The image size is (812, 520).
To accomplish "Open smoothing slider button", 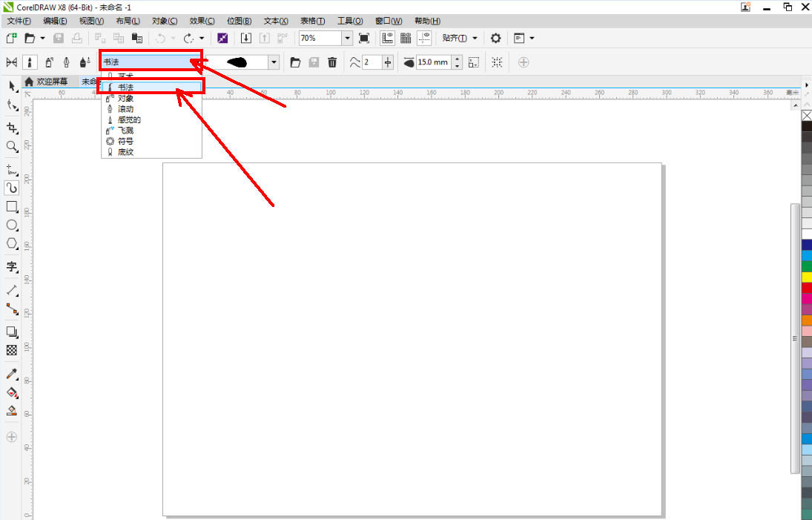I will (388, 62).
